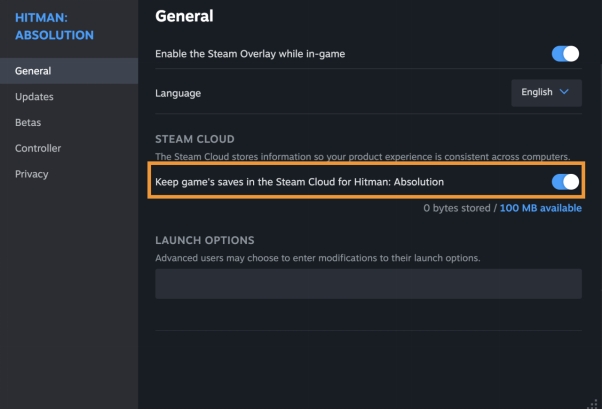This screenshot has width=602, height=410.
Task: Click the STEAM CLOUD section heading
Action: [x=195, y=139]
